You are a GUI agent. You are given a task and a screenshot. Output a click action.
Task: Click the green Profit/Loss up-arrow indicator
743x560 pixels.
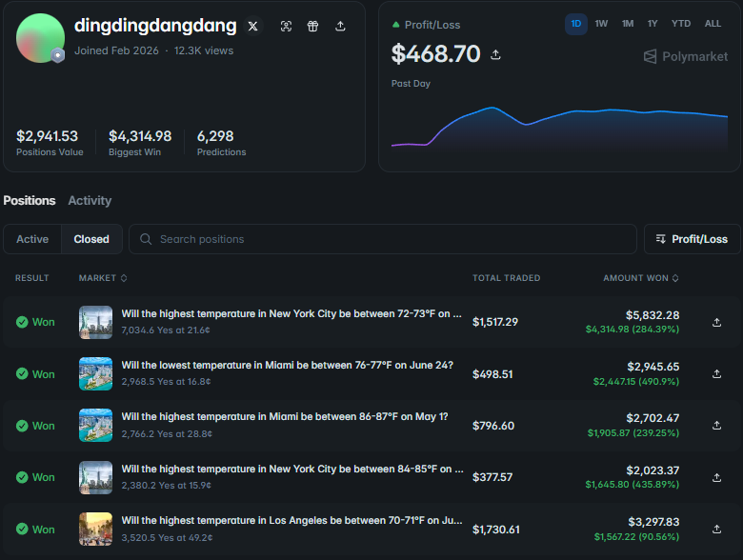(396, 25)
